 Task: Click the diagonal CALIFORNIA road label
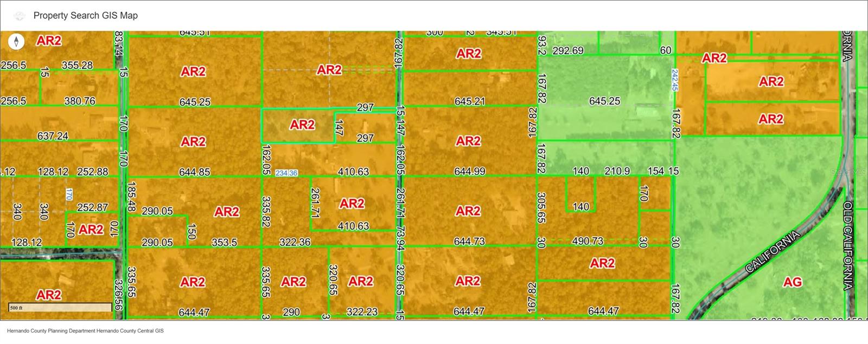[x=773, y=252]
